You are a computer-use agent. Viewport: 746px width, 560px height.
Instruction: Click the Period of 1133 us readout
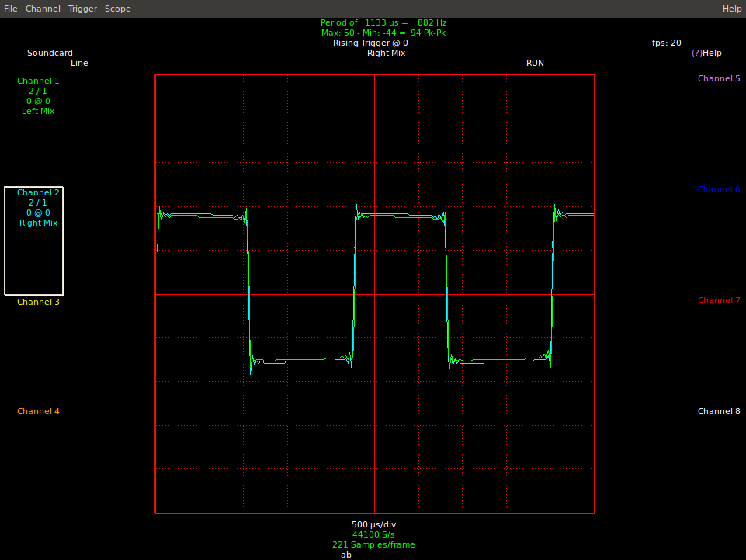pyautogui.click(x=383, y=22)
